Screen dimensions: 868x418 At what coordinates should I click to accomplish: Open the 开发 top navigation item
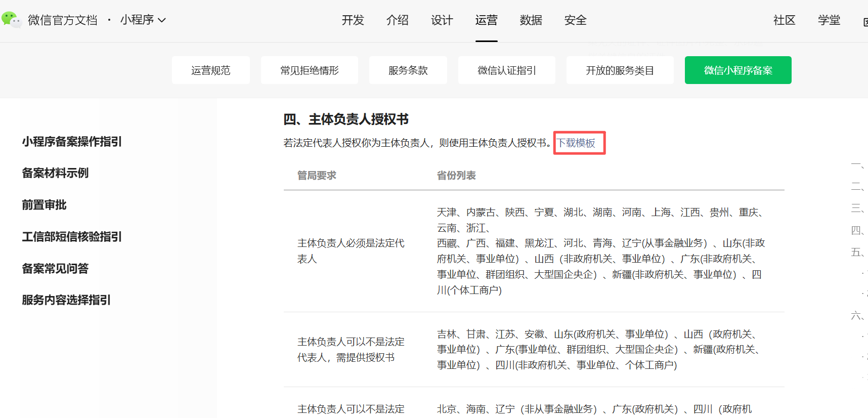pos(353,20)
